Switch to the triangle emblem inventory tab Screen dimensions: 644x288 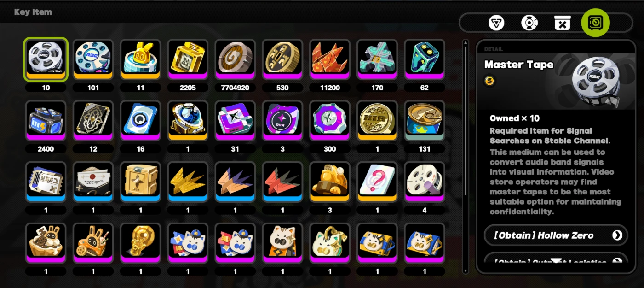(x=496, y=23)
